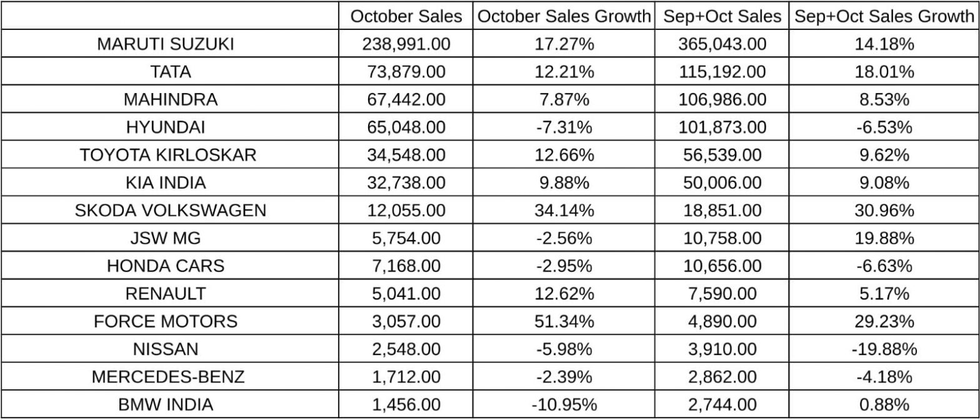Click the MERCEDES-BENZ row label
Screen dimensions: 980x420
(168, 377)
